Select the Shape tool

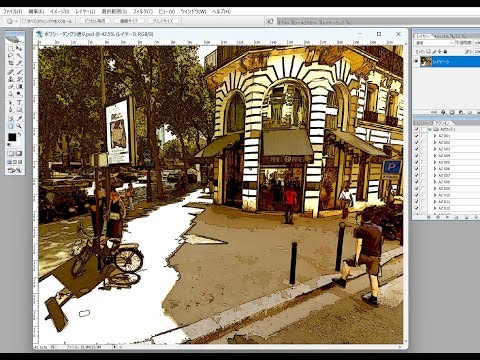tap(19, 110)
